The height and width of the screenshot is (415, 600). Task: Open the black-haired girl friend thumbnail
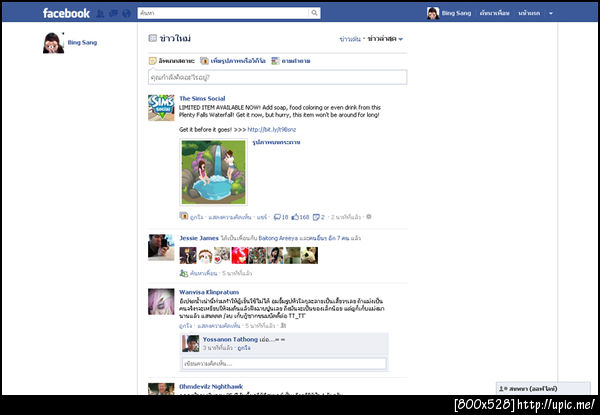pos(275,255)
